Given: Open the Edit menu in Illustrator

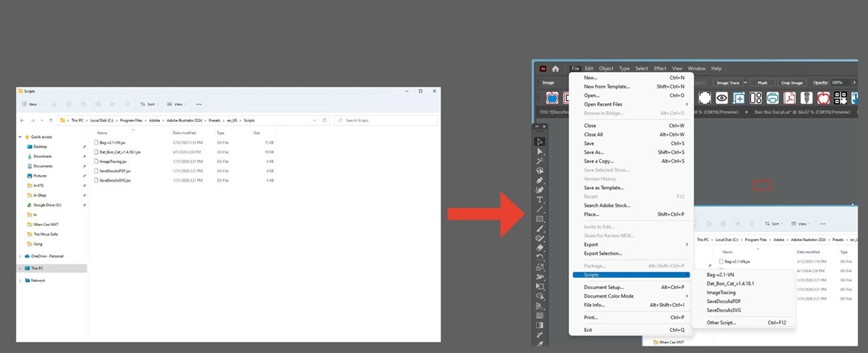Looking at the screenshot, I should coord(589,68).
